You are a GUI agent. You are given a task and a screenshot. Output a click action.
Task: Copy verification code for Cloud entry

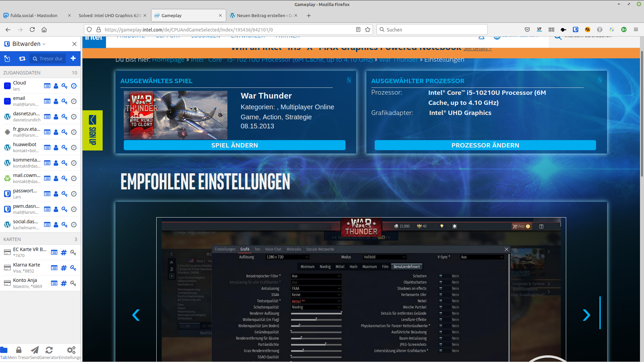(x=74, y=86)
